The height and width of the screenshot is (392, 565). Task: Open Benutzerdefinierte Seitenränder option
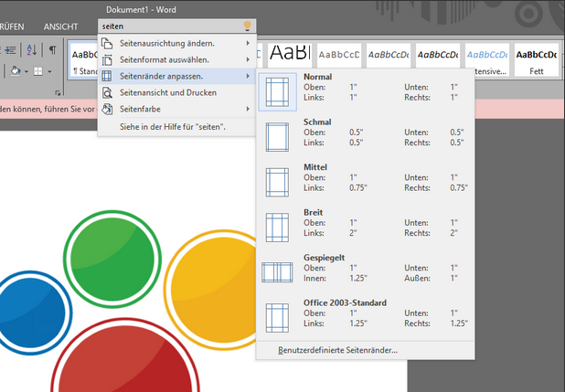[x=366, y=350]
